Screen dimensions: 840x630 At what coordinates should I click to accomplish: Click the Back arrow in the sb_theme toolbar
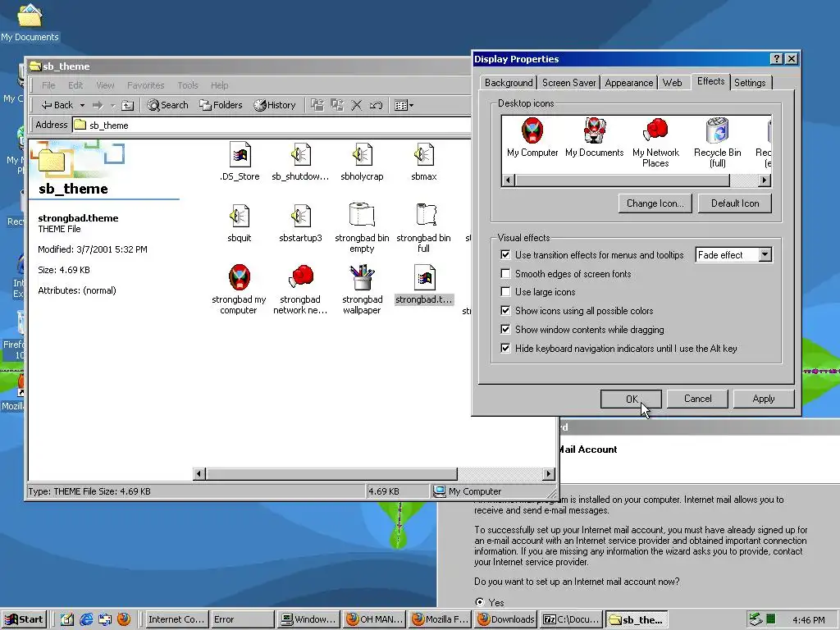(57, 105)
